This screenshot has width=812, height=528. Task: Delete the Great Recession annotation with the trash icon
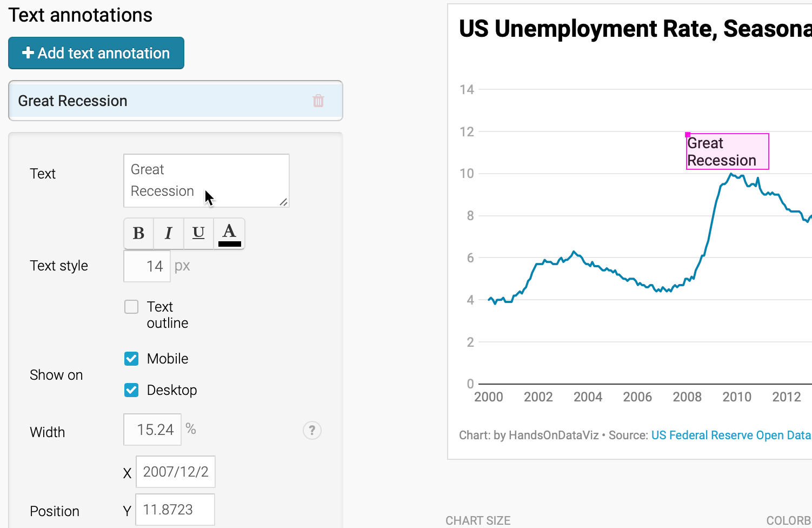(318, 101)
